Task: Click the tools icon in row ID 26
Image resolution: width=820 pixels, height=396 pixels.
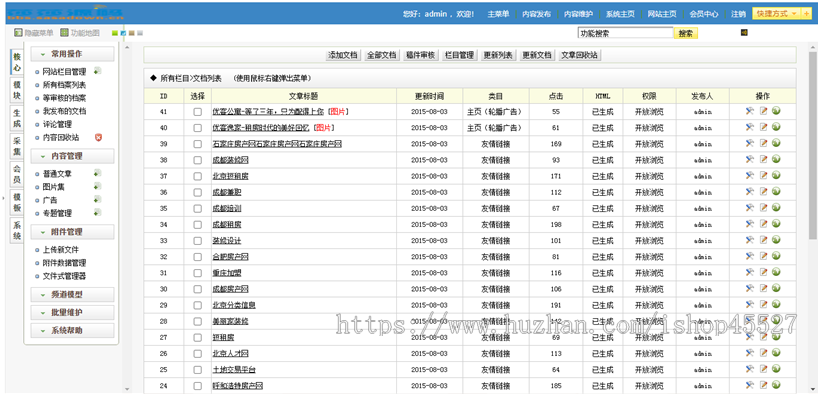Action: point(749,353)
